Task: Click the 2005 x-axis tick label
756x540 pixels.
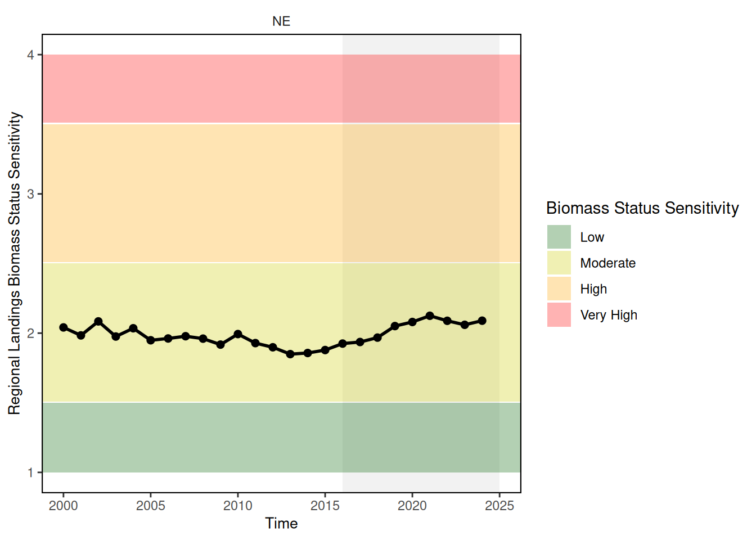Action: 151,506
